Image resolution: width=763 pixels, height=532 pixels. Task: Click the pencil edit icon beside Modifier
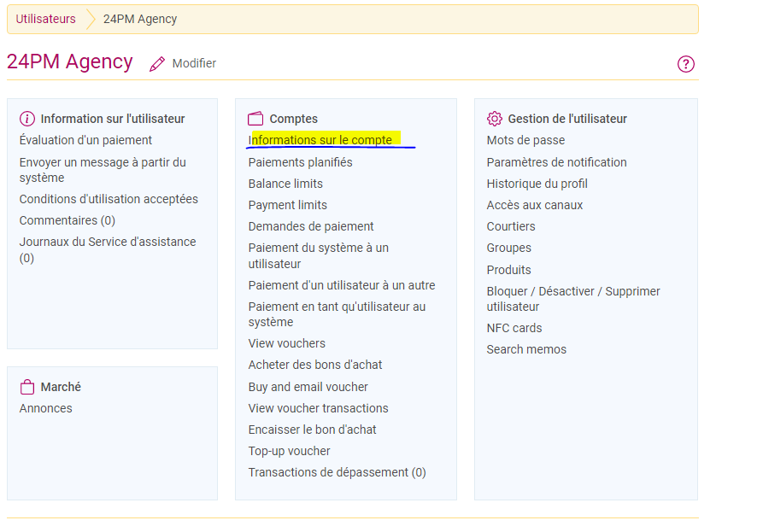point(156,64)
